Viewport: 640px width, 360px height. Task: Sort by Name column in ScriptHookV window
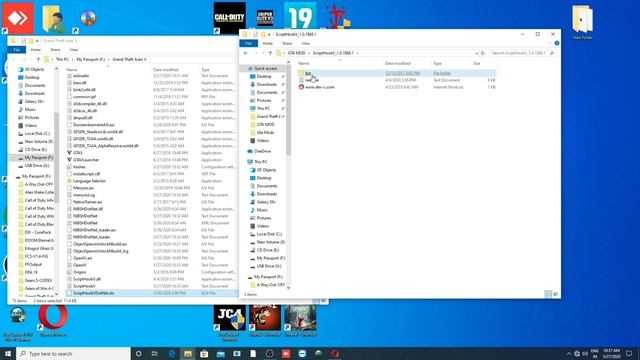303,63
